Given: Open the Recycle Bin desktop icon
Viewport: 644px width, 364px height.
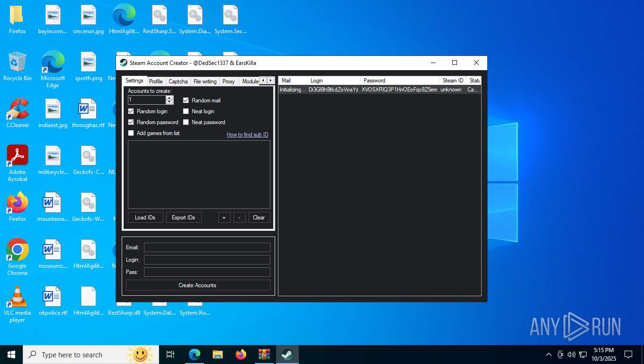Looking at the screenshot, I should tap(18, 66).
